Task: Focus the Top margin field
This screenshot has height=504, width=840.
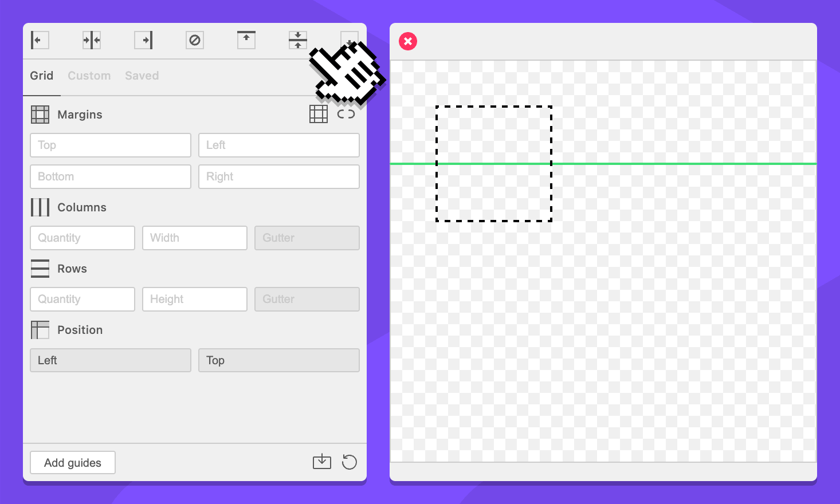Action: coord(111,145)
